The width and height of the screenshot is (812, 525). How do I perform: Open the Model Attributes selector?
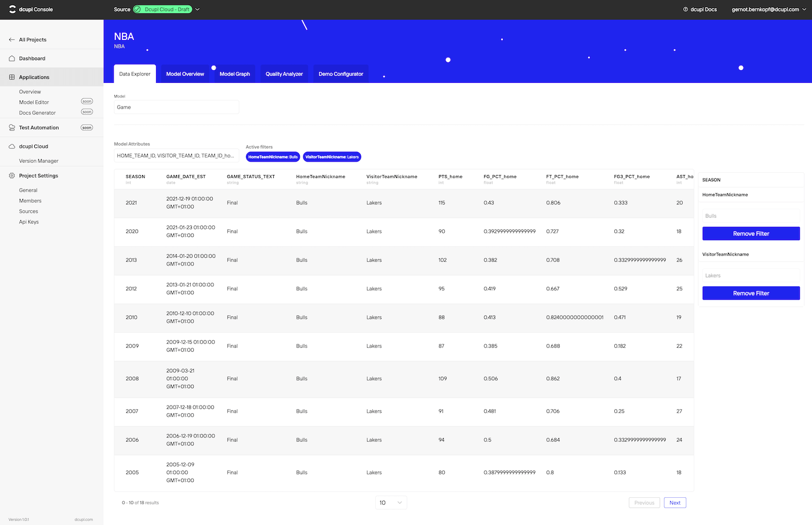click(176, 155)
